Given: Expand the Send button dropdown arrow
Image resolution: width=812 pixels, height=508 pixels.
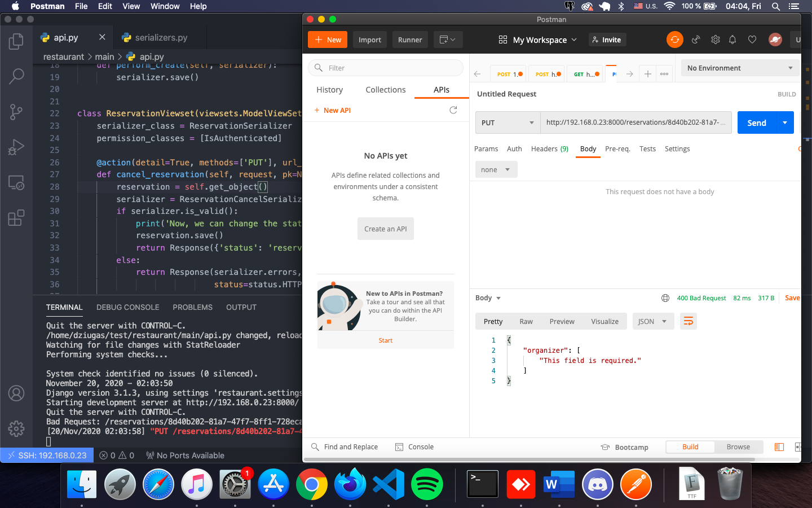Looking at the screenshot, I should (x=785, y=122).
